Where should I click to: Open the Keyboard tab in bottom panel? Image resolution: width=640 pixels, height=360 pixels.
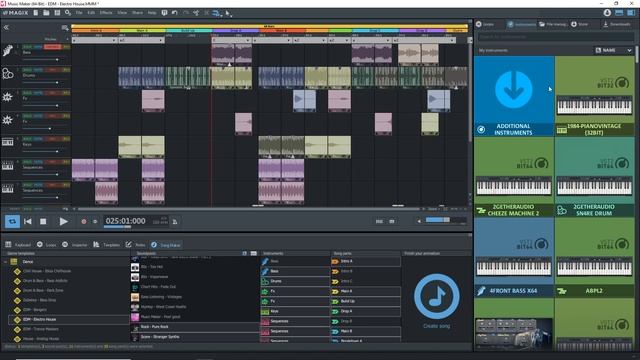click(18, 245)
